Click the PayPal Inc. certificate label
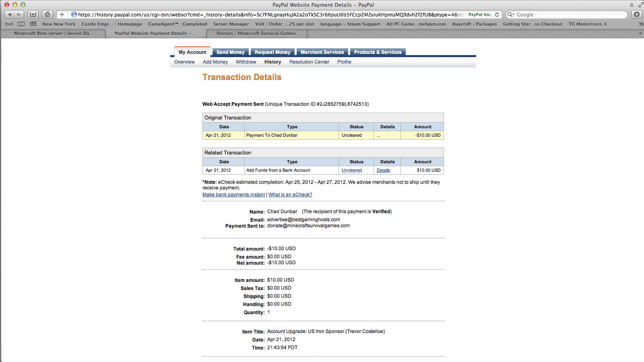The height and width of the screenshot is (362, 644). [480, 14]
